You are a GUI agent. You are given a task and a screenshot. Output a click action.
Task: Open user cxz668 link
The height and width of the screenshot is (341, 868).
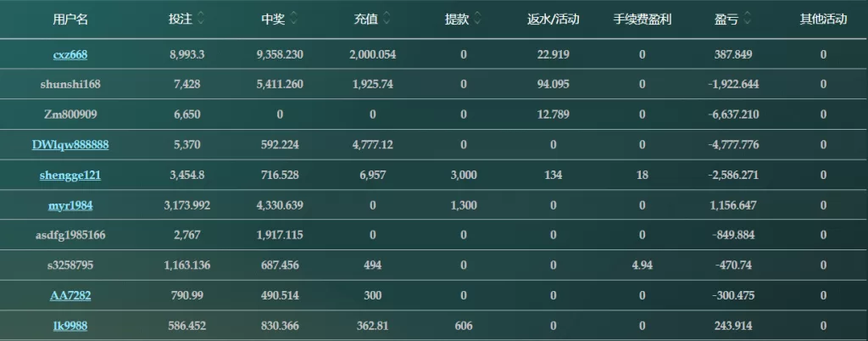pos(70,55)
